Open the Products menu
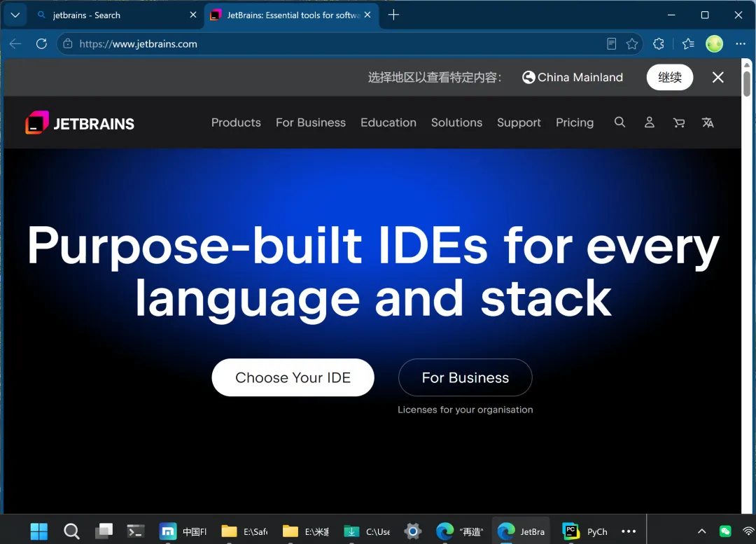Viewport: 756px width, 544px height. (x=236, y=123)
